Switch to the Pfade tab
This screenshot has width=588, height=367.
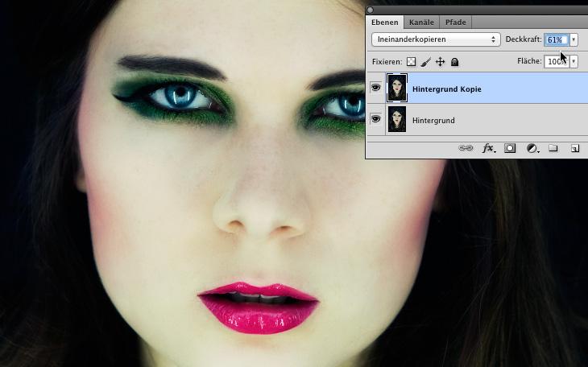point(455,23)
